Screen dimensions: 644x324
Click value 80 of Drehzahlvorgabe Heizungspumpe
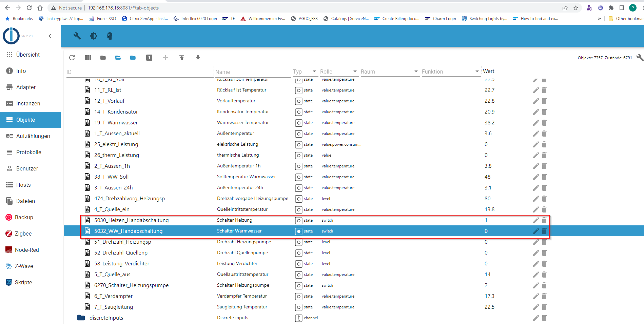[487, 199]
